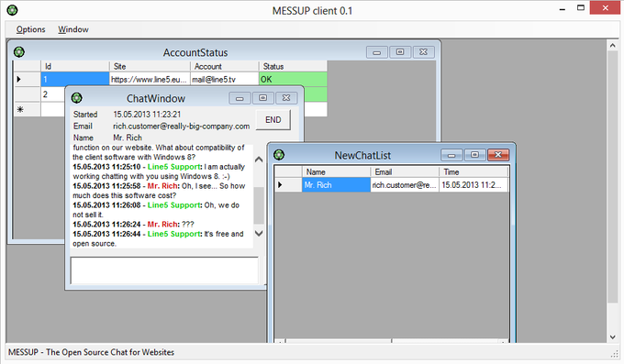This screenshot has width=624, height=364.
Task: Close the AccountStatus window
Action: click(423, 52)
